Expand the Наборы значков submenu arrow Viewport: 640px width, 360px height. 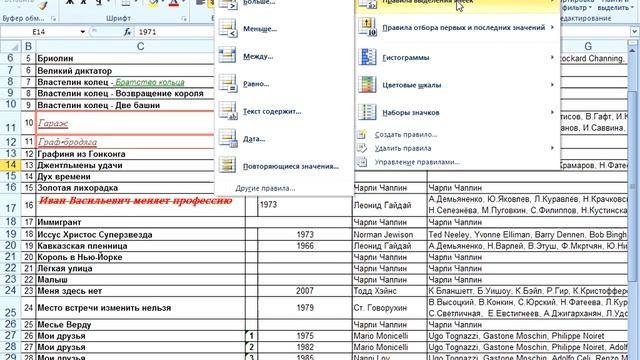tap(552, 112)
